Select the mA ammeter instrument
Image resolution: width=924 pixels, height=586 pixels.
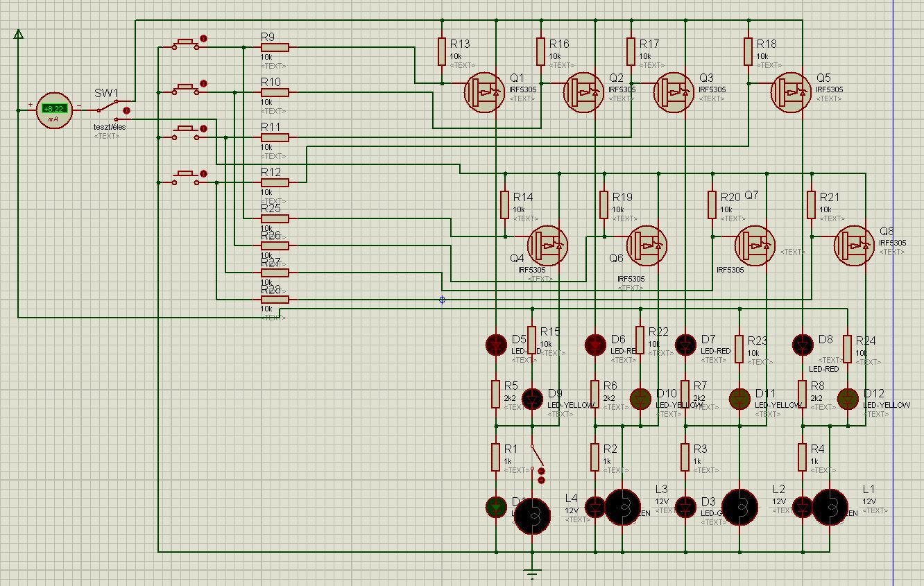tap(54, 110)
